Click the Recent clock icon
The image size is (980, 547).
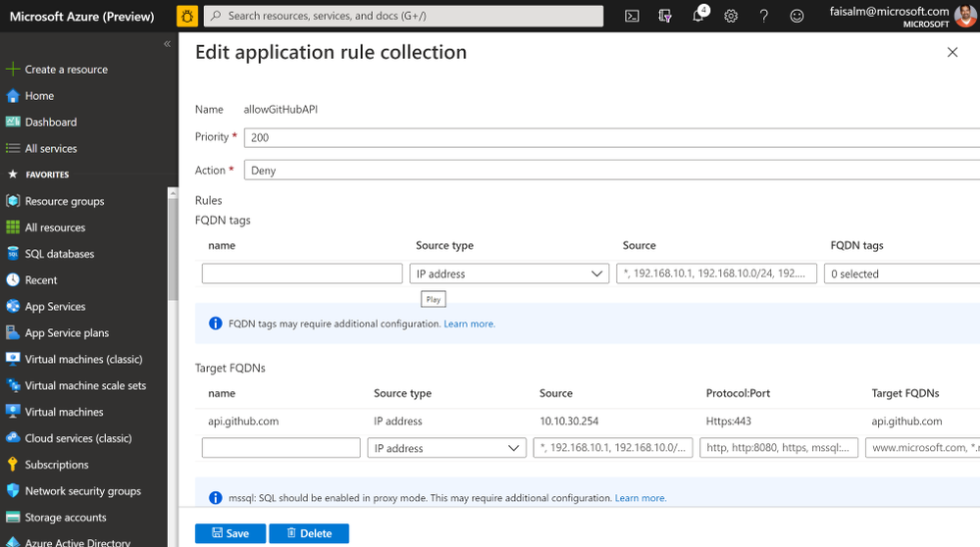13,279
